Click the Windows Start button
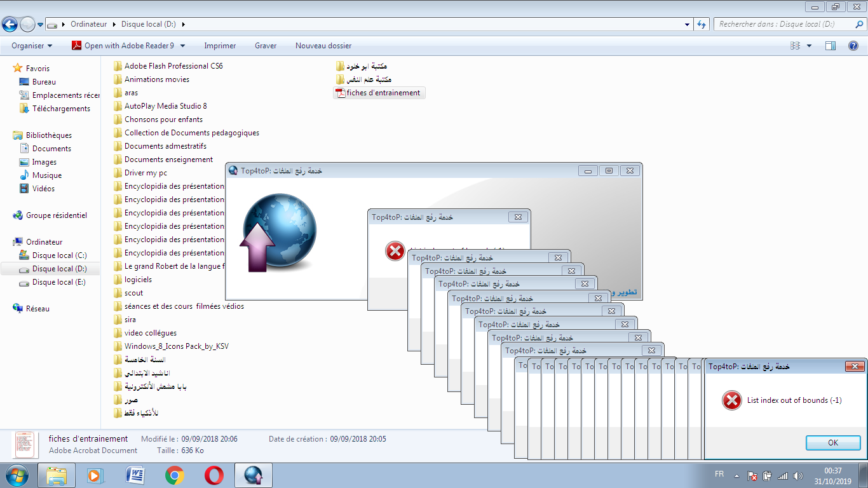This screenshot has width=868, height=488. (x=17, y=475)
